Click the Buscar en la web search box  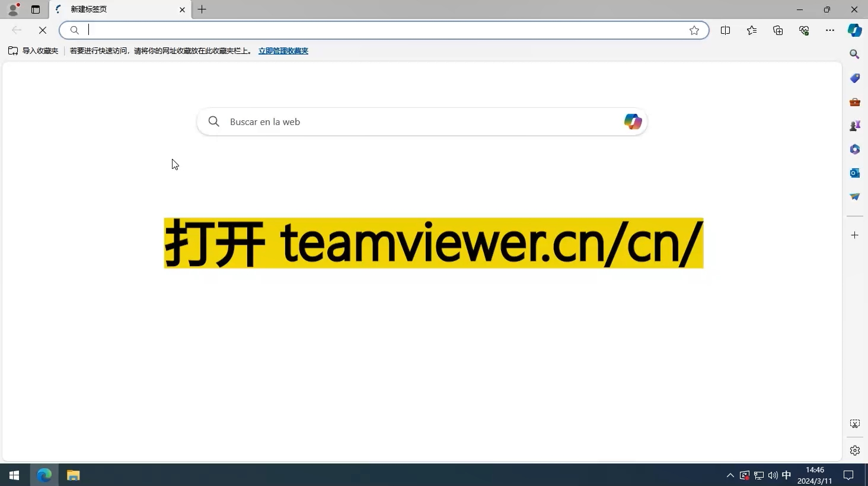pyautogui.click(x=422, y=121)
